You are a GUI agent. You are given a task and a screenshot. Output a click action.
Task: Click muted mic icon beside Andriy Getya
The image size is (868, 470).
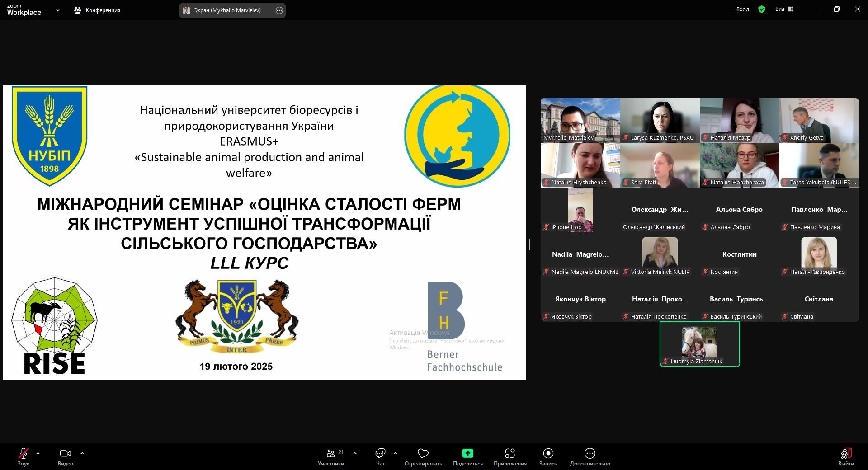pos(785,137)
